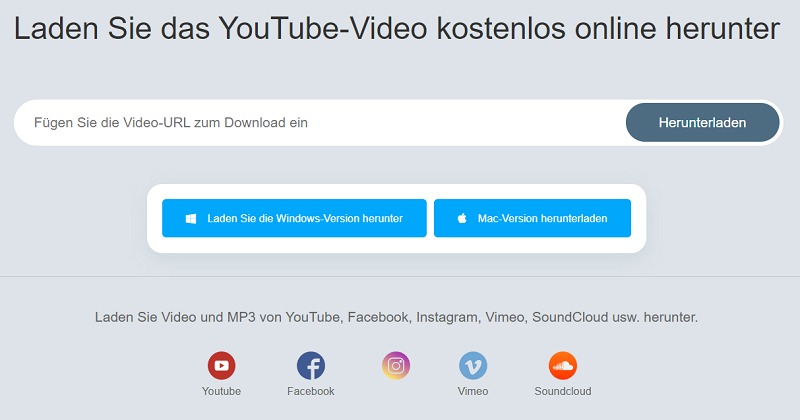This screenshot has height=420, width=800.
Task: Click the Windows logo in download button
Action: [x=191, y=218]
